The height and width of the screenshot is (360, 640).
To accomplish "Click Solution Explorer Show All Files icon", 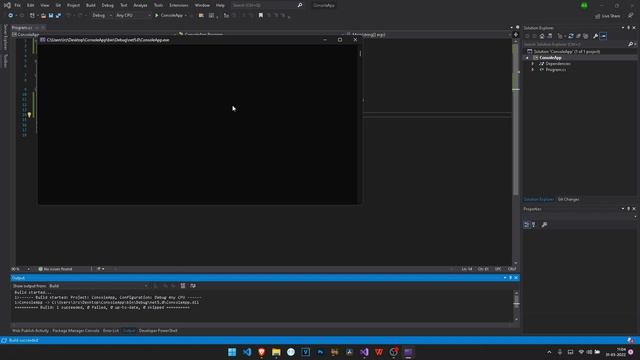I will [x=585, y=36].
